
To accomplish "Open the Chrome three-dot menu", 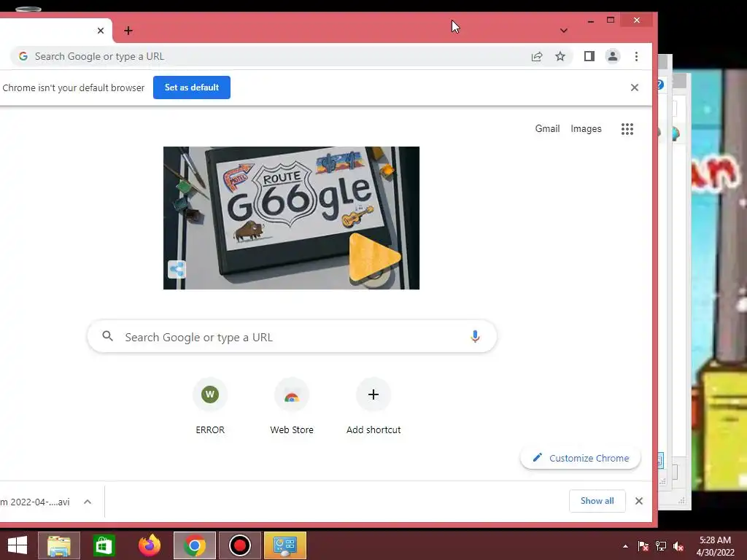I will point(636,56).
